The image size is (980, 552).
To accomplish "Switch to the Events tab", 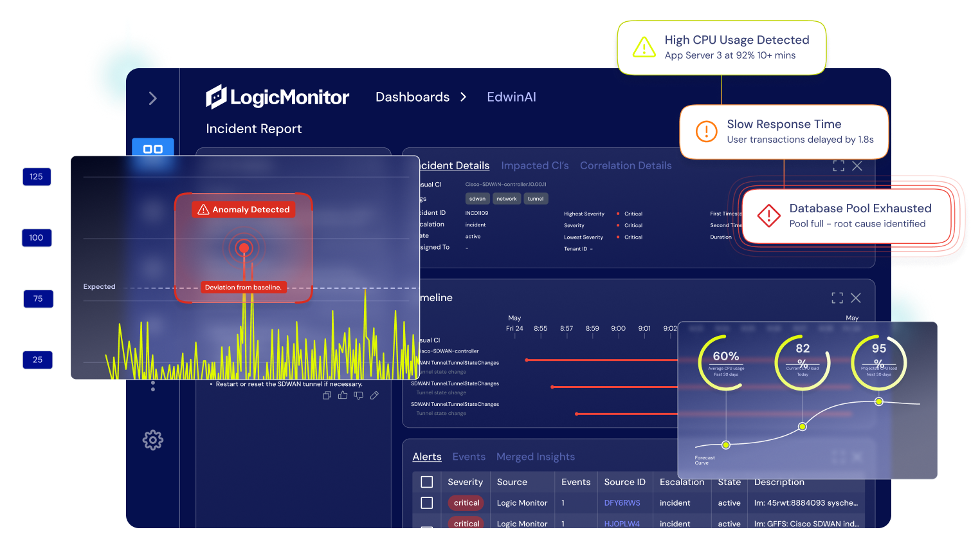I will pos(469,457).
